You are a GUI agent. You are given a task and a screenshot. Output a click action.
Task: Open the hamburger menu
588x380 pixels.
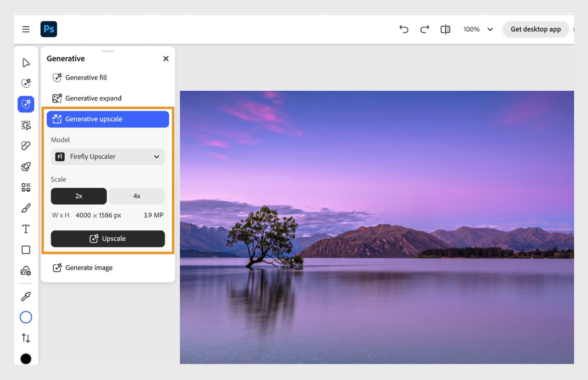pos(26,29)
